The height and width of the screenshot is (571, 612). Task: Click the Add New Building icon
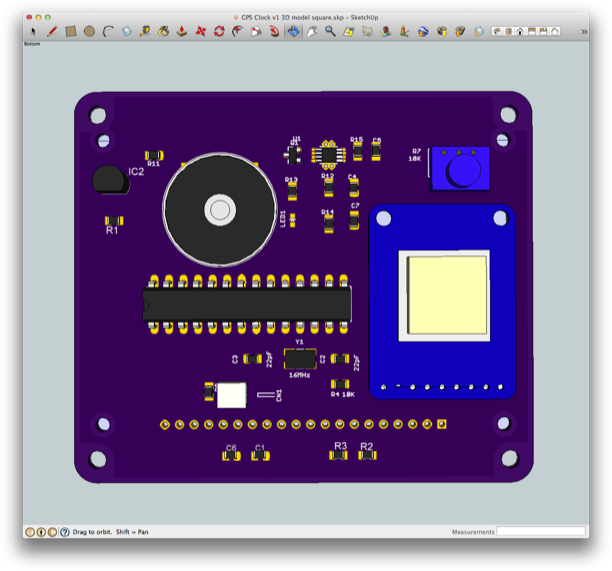tap(386, 31)
